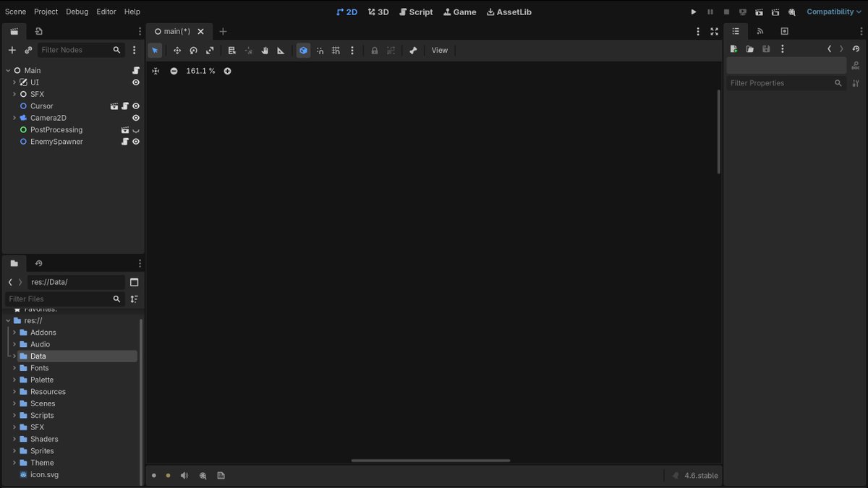Open the skeleton bone options icon
This screenshot has width=868, height=488.
413,51
